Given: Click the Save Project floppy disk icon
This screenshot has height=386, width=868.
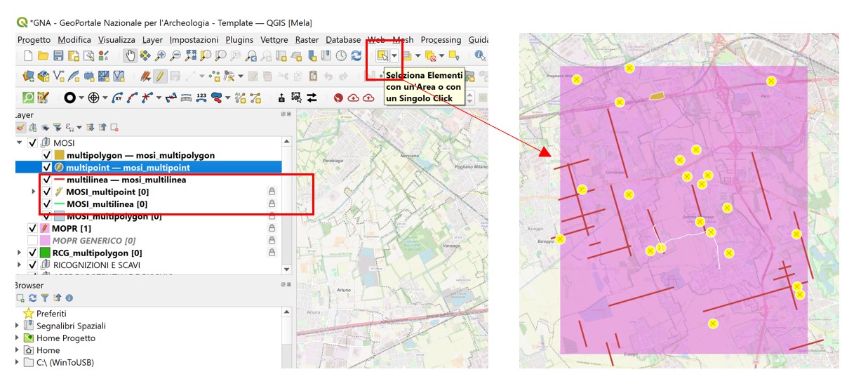Looking at the screenshot, I should click(x=58, y=55).
